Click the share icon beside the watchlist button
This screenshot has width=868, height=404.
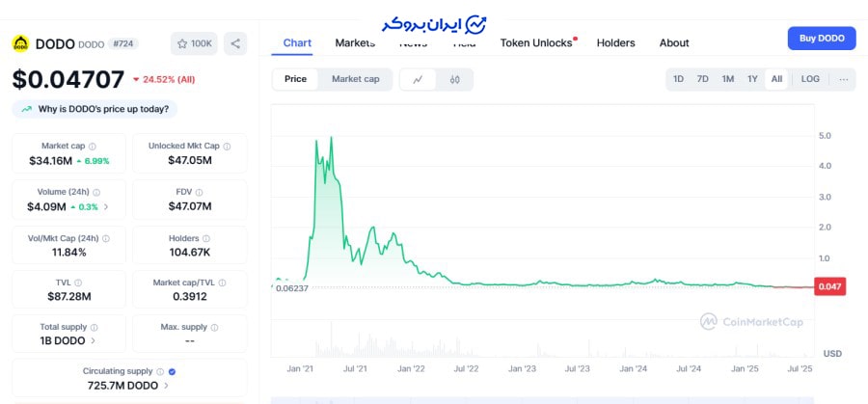pos(236,43)
